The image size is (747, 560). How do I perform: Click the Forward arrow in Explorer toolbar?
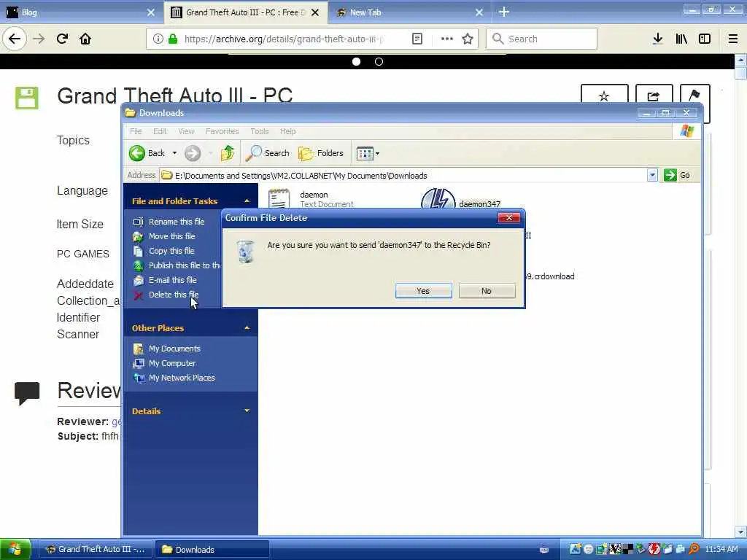click(x=193, y=153)
